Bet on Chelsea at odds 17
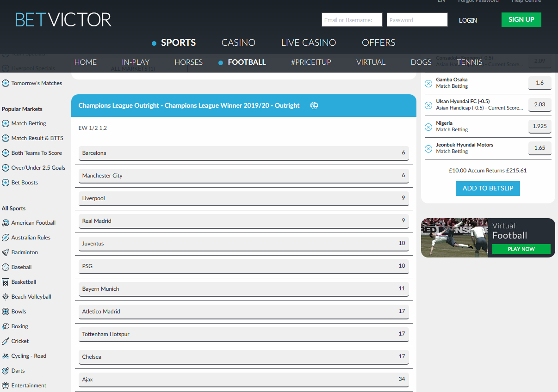This screenshot has width=558, height=392. 244,357
